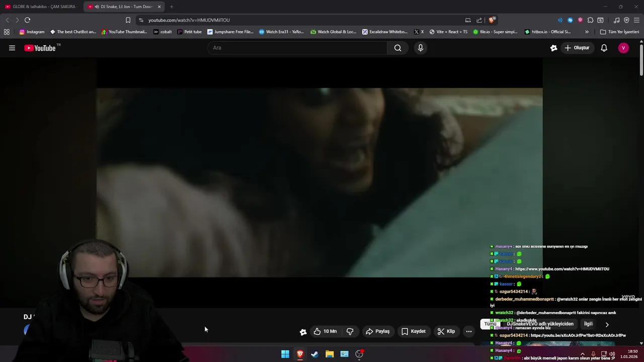
Task: Open the Brave VPN shield icon
Action: (x=626, y=20)
